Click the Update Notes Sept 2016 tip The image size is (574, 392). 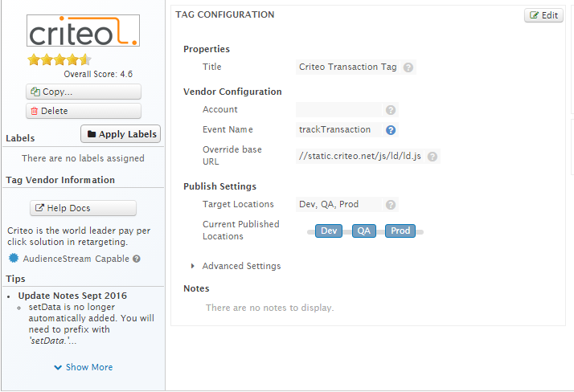click(x=72, y=296)
